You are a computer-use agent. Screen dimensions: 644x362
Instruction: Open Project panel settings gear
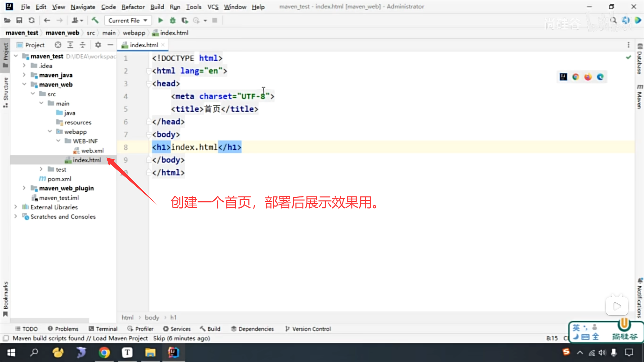tap(98, 45)
